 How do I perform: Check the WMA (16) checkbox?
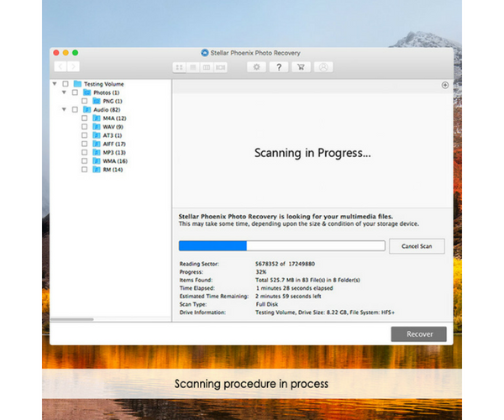(84, 160)
